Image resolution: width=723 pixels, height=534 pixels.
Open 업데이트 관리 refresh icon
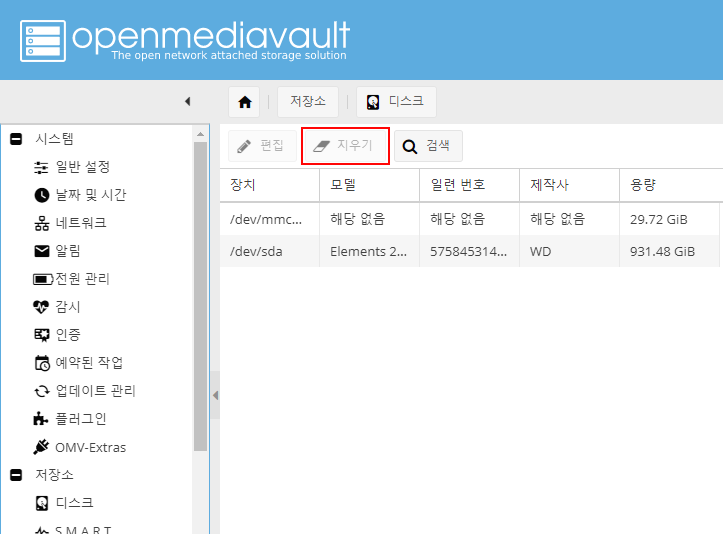click(41, 391)
